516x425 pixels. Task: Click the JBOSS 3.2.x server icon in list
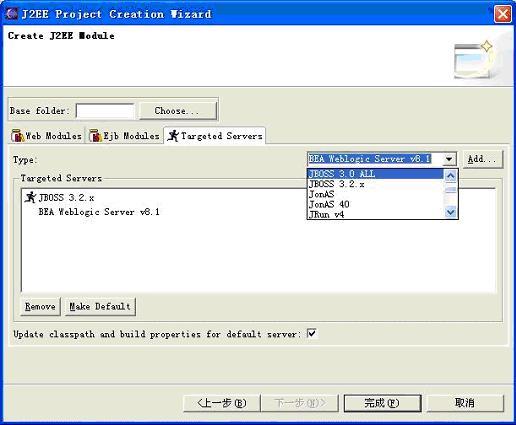31,197
